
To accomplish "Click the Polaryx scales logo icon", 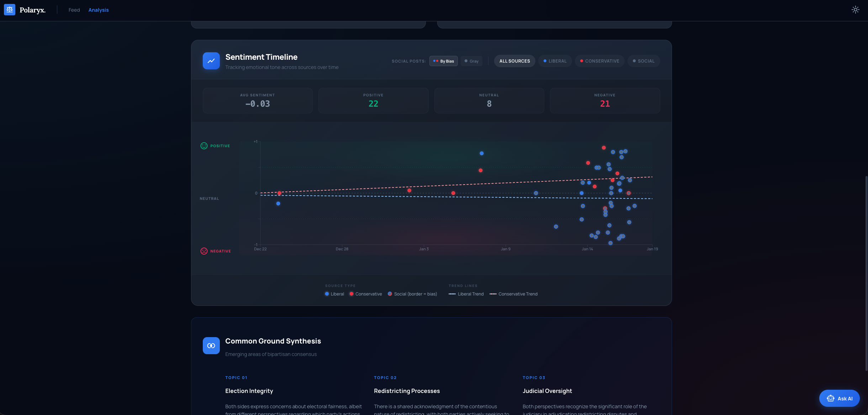I will coord(10,10).
